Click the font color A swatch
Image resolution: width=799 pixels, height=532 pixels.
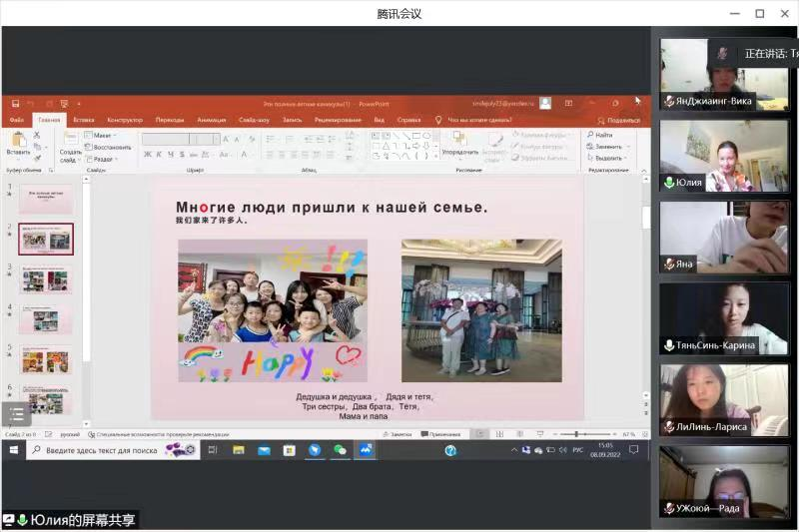pyautogui.click(x=244, y=155)
